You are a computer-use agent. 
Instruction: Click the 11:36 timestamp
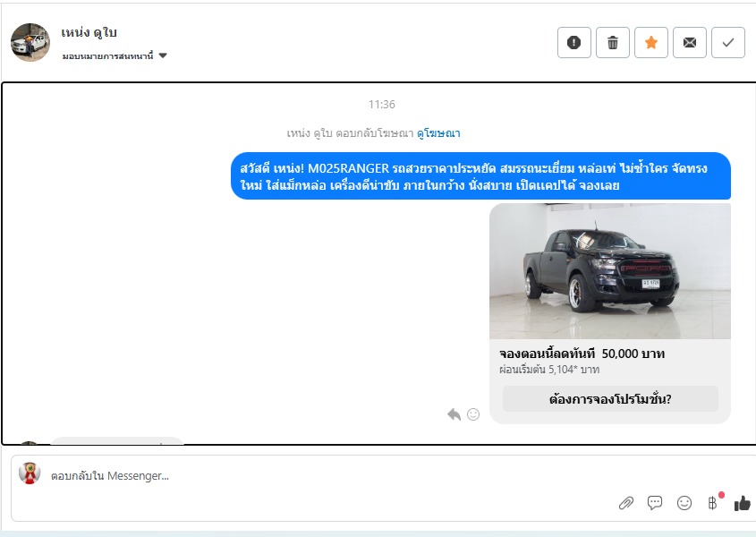382,104
